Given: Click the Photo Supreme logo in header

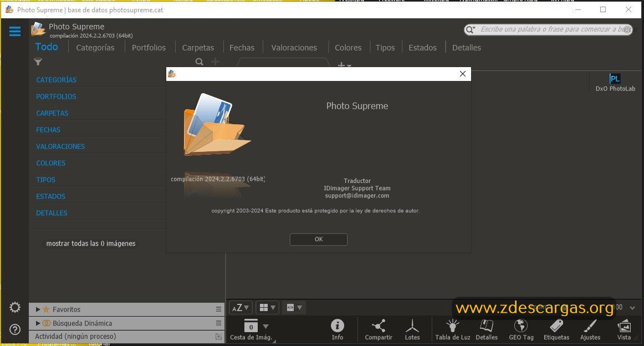Looking at the screenshot, I should click(38, 29).
